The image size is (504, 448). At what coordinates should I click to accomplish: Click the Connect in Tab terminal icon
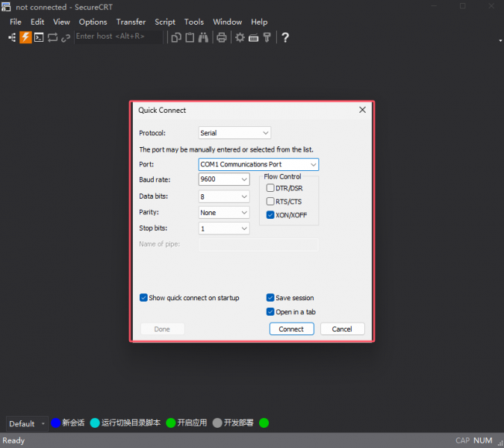(39, 37)
